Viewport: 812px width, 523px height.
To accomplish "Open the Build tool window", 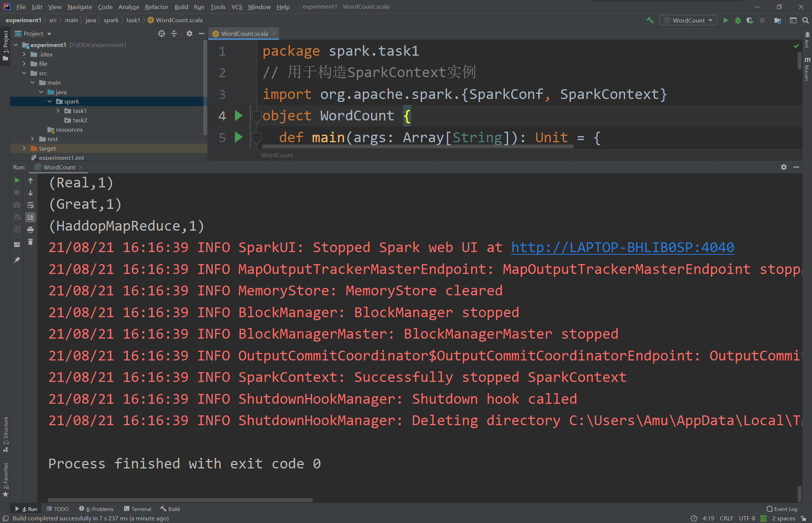I will tap(170, 509).
